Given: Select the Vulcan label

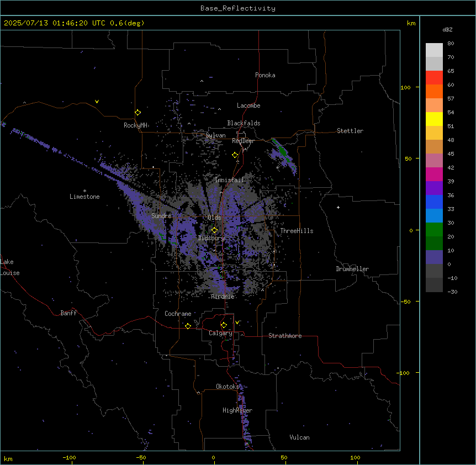Looking at the screenshot, I should pos(300,437).
